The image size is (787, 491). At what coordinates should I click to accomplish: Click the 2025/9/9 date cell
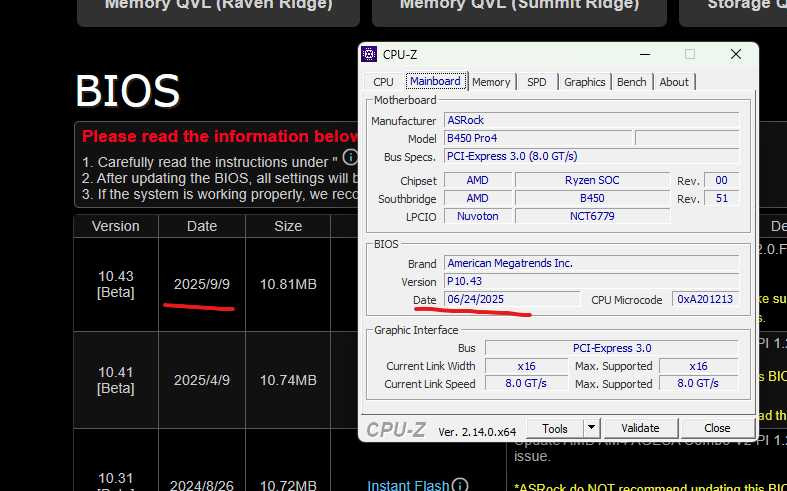pos(202,284)
